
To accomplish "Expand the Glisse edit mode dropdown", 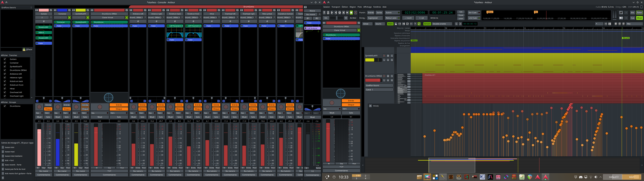I will tap(367, 24).
